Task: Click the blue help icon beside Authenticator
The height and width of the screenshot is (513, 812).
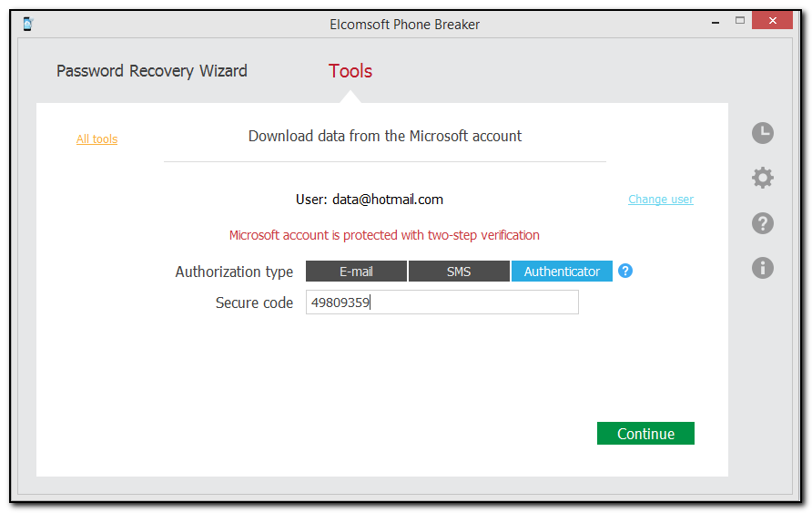Action: pos(625,271)
